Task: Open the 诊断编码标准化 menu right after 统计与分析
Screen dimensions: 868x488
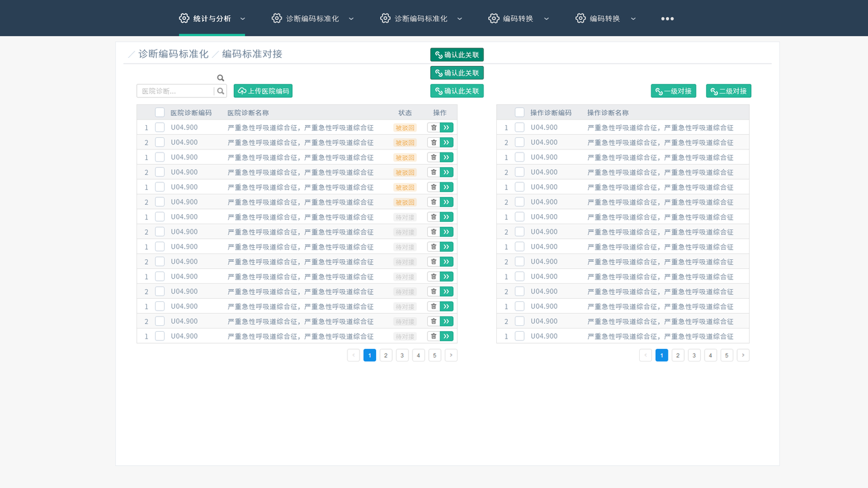Action: (x=313, y=18)
